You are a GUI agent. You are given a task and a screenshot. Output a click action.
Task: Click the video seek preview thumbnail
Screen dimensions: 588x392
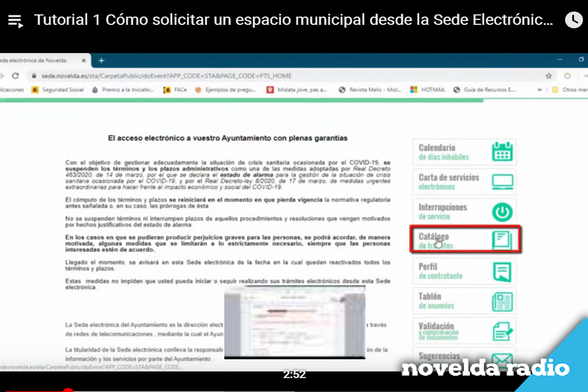[294, 322]
